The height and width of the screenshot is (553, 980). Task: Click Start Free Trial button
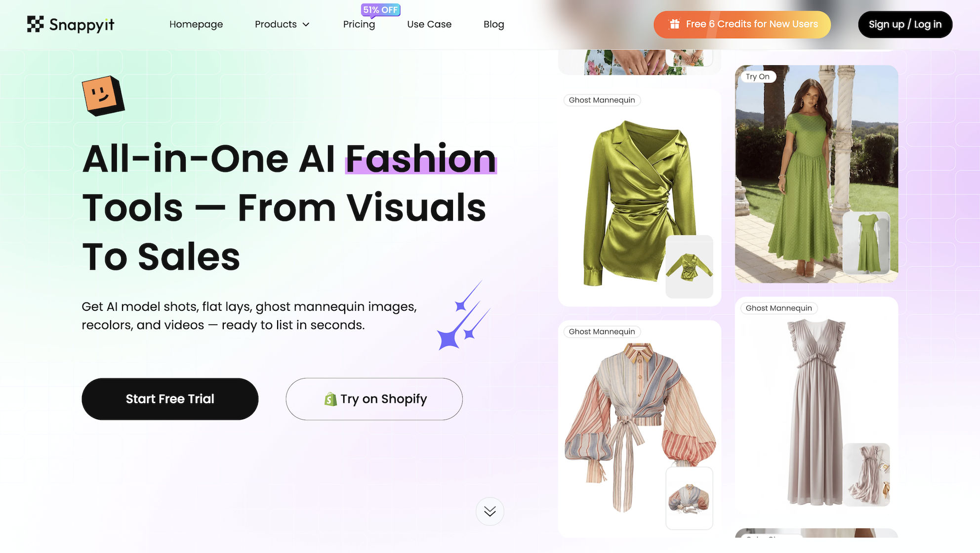pyautogui.click(x=170, y=399)
